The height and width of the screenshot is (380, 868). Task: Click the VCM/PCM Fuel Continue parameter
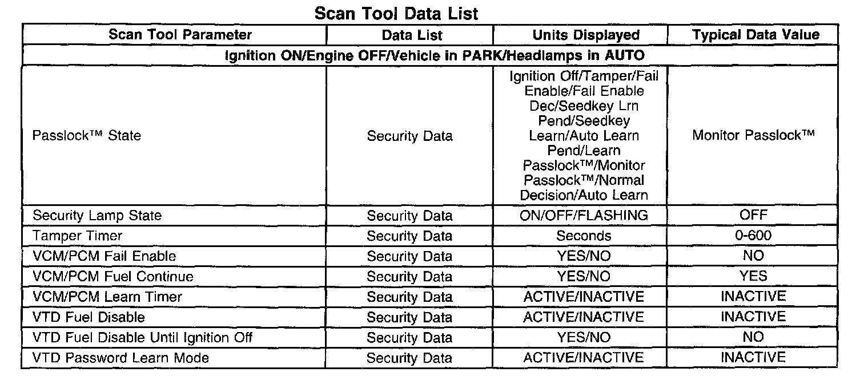pyautogui.click(x=113, y=277)
